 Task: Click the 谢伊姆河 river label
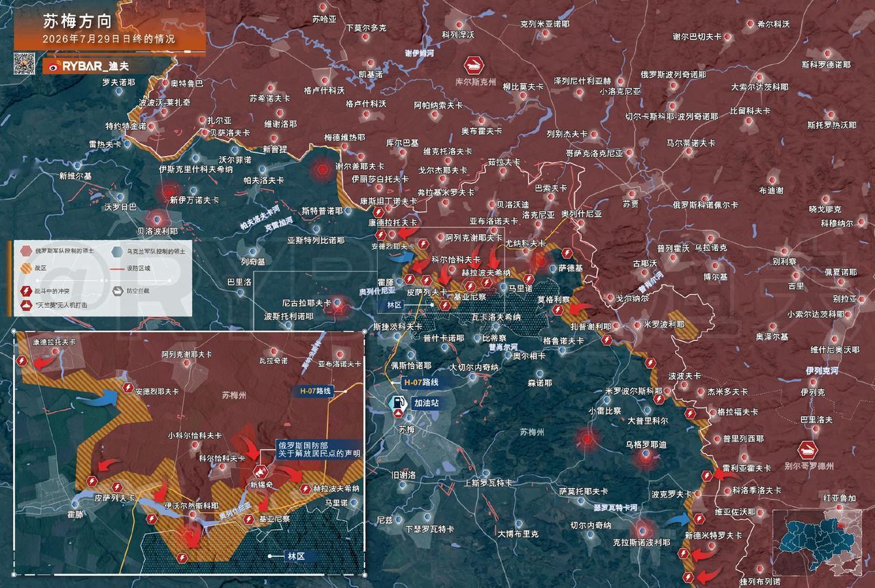(x=419, y=53)
